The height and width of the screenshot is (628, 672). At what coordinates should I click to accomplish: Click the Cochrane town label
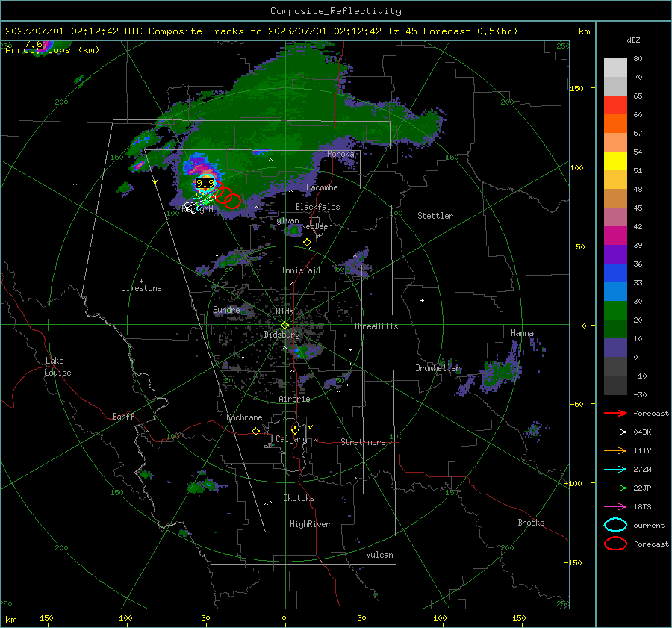(x=244, y=417)
